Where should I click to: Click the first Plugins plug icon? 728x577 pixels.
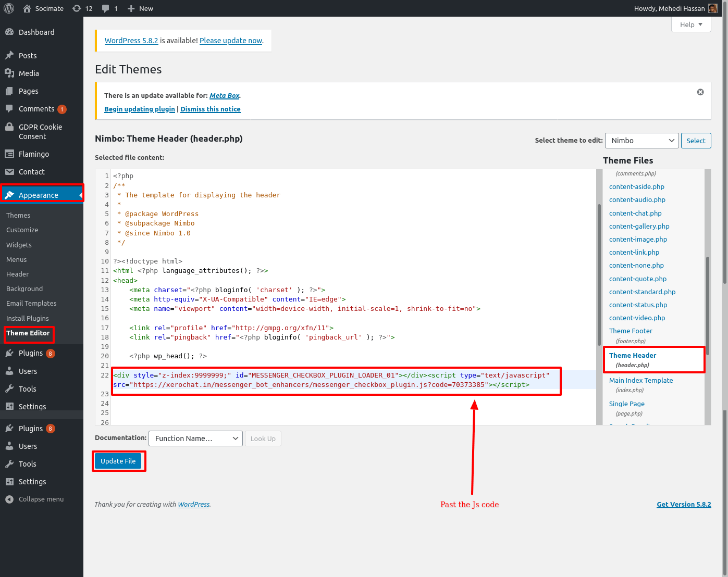click(x=9, y=353)
